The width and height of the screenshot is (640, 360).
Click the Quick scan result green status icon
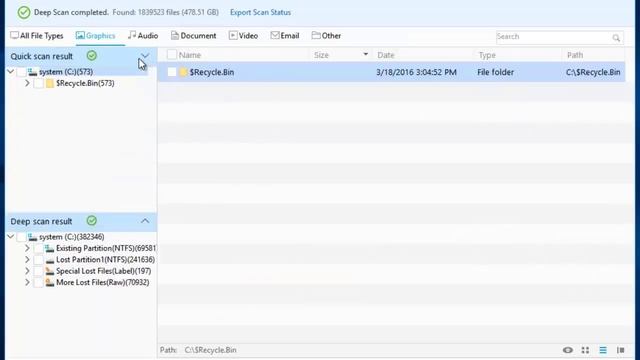pos(92,56)
